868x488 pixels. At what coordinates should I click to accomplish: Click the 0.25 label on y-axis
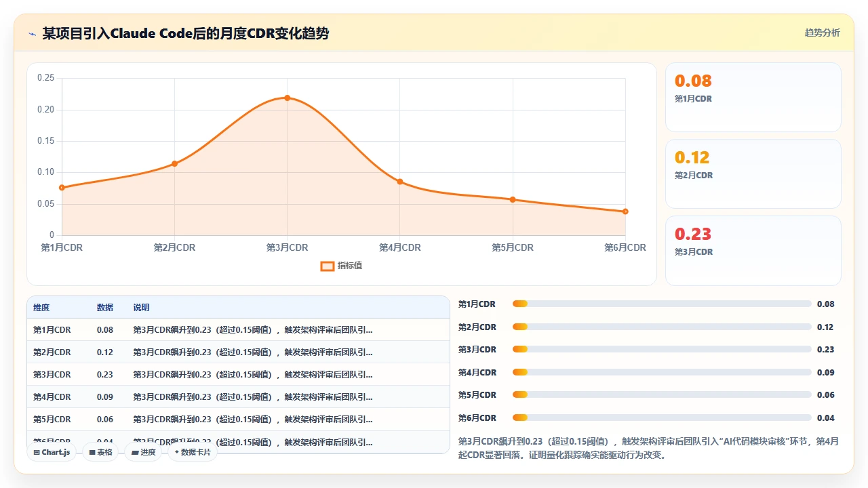(45, 78)
